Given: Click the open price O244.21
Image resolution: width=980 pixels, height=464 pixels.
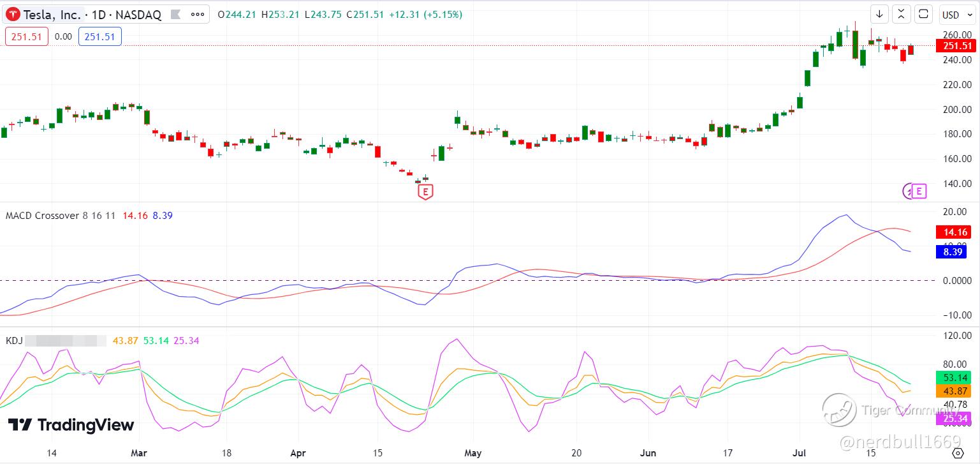Looking at the screenshot, I should 238,15.
